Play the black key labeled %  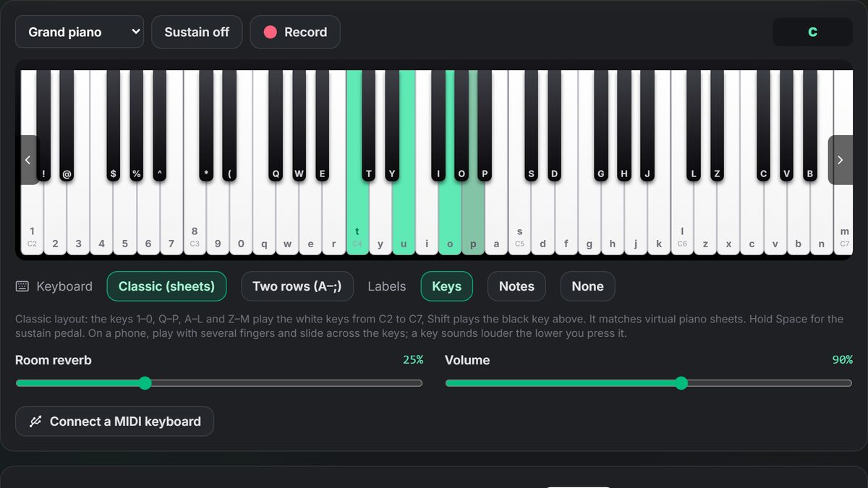(x=136, y=127)
